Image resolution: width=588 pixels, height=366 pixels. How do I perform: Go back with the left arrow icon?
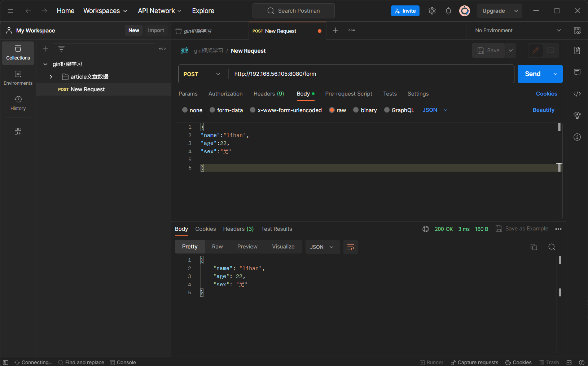28,11
